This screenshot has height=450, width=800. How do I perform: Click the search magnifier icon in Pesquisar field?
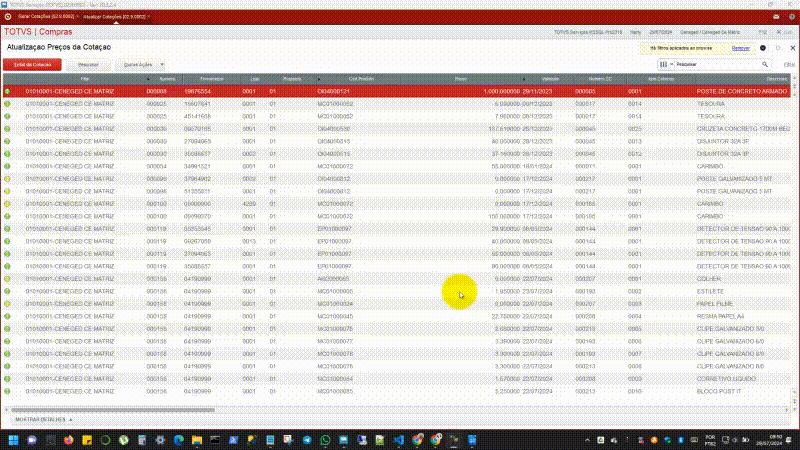pyautogui.click(x=765, y=63)
